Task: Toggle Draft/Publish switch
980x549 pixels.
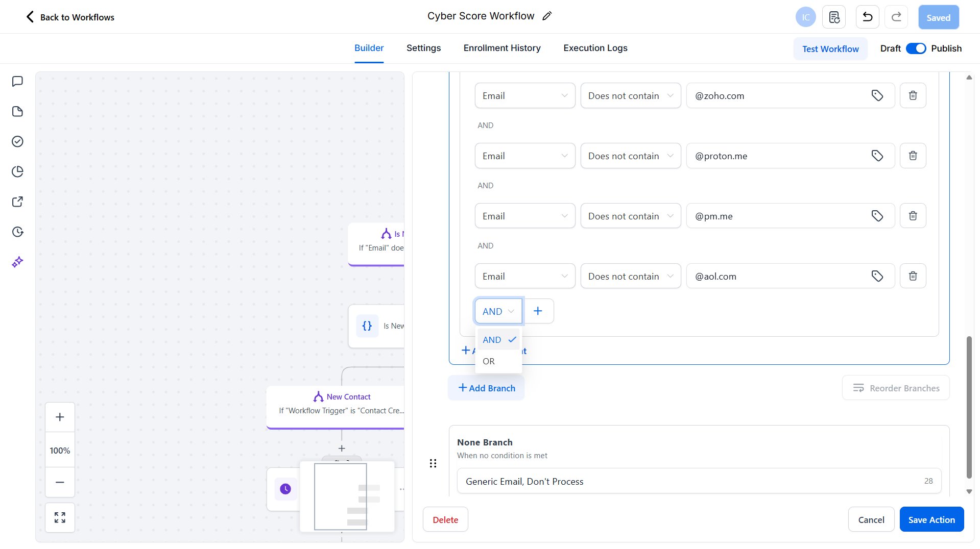Action: click(x=916, y=48)
